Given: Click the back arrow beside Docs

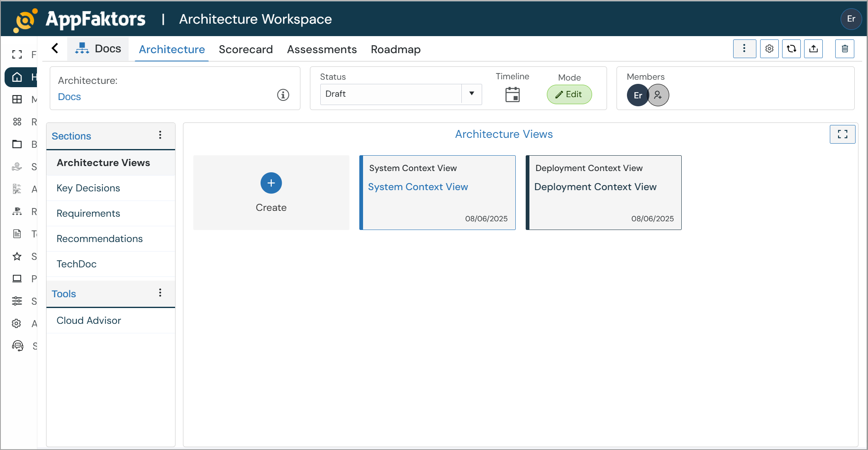Looking at the screenshot, I should (55, 49).
